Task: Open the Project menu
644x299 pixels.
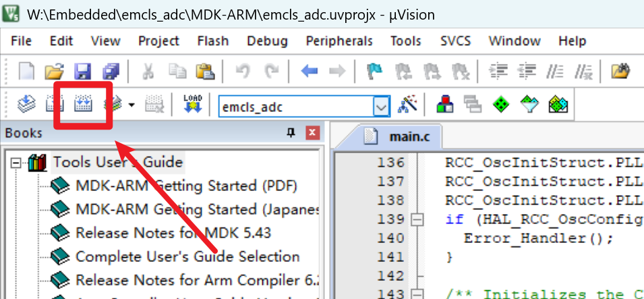Action: pyautogui.click(x=158, y=40)
